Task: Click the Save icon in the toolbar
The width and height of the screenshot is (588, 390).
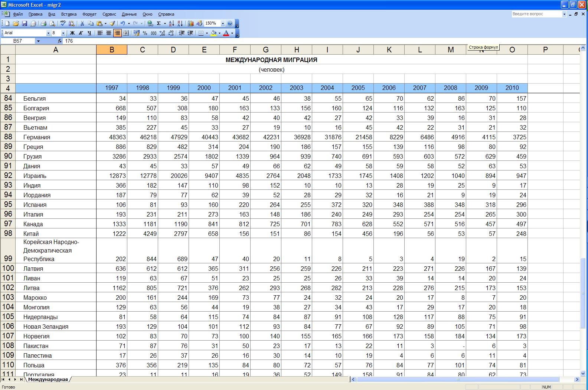Action: [24, 23]
